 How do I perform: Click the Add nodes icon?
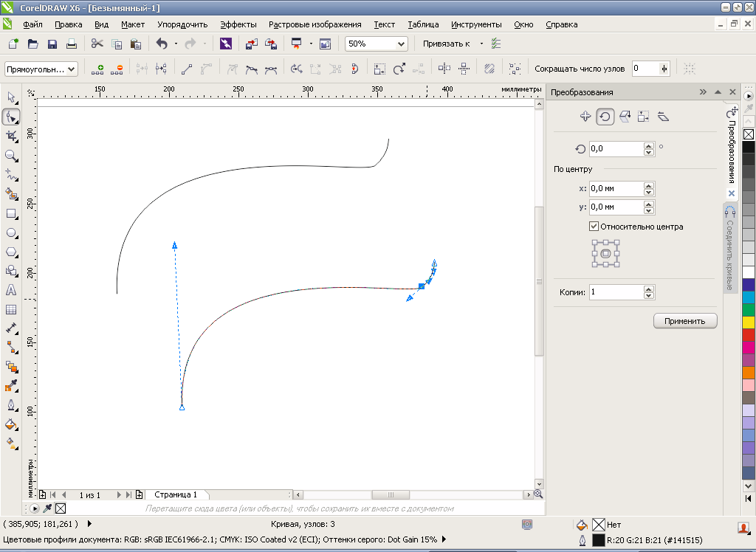[97, 69]
